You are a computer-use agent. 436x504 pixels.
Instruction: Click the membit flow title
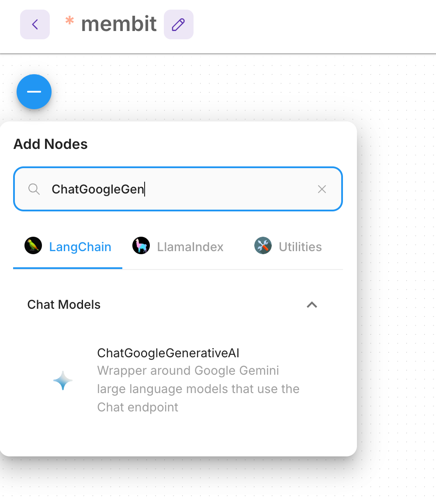119,24
